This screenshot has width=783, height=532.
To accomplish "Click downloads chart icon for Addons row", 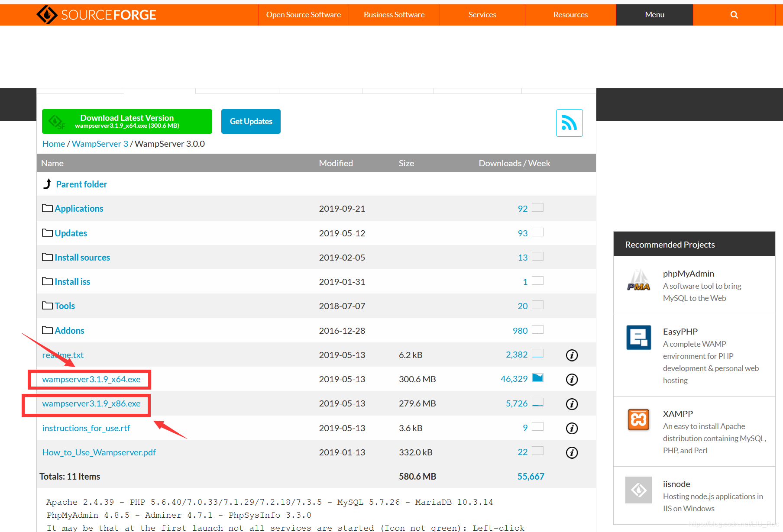I will (537, 329).
